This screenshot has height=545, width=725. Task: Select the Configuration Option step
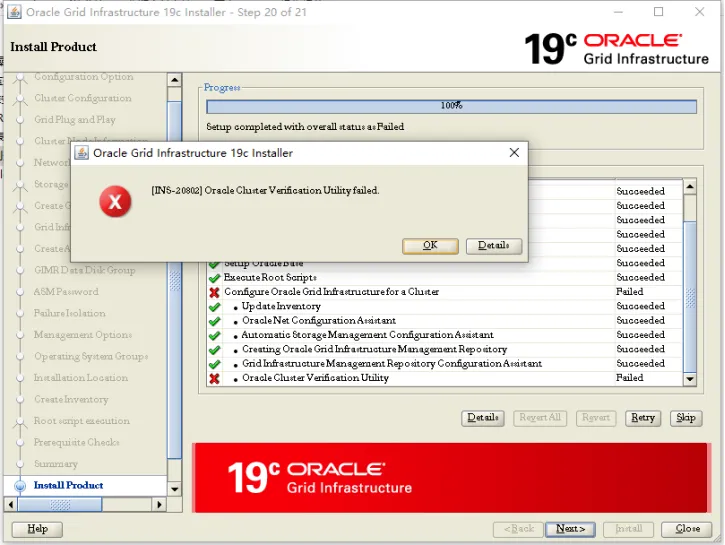coord(83,77)
